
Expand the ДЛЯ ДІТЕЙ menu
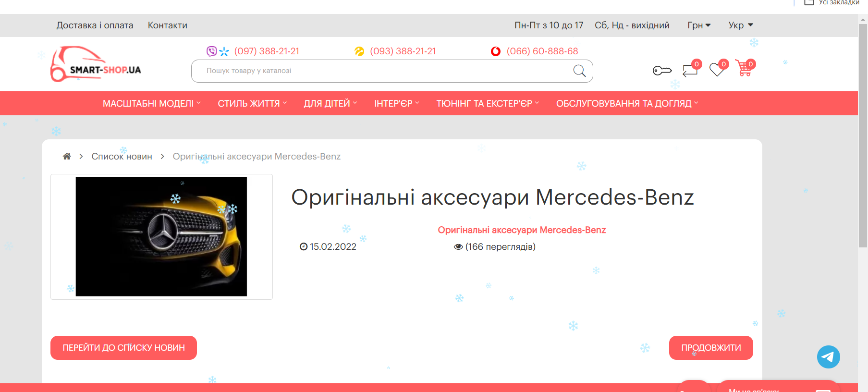click(x=330, y=103)
